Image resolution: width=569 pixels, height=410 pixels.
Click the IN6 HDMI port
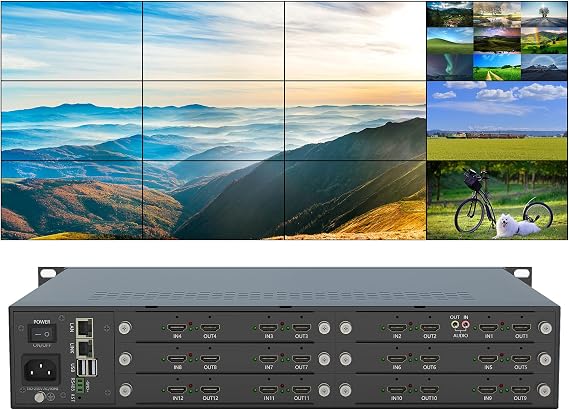(397, 359)
